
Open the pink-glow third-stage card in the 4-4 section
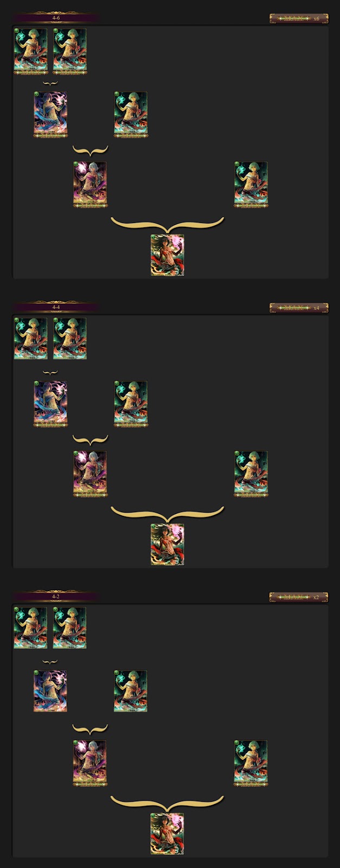pyautogui.click(x=90, y=473)
